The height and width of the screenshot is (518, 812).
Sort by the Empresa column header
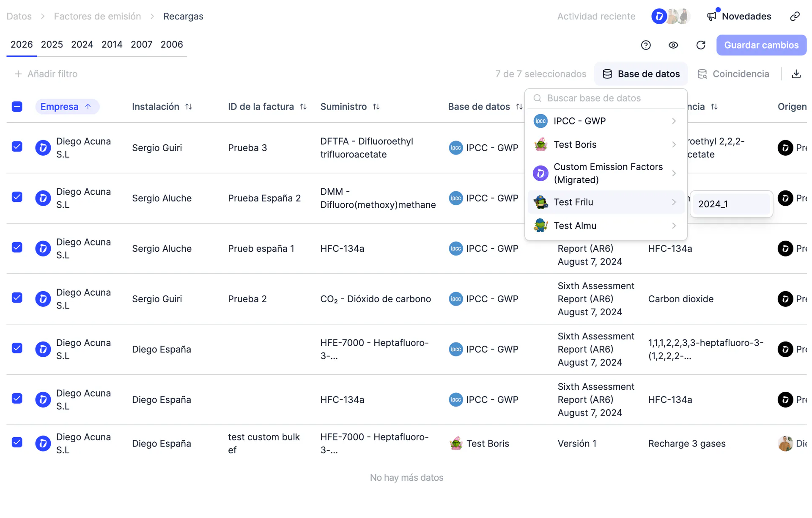[x=67, y=107]
